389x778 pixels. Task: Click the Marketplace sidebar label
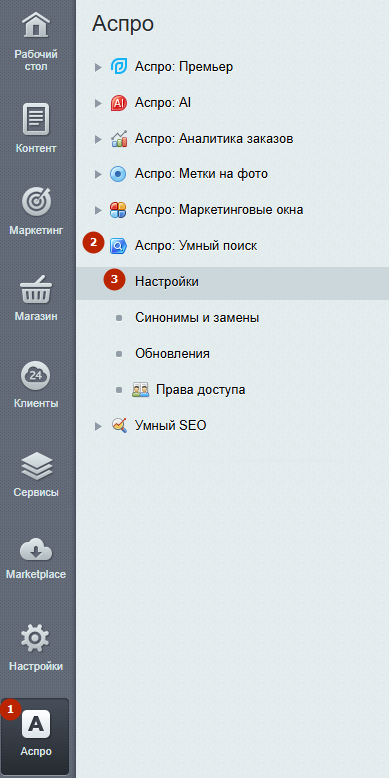pyautogui.click(x=36, y=575)
